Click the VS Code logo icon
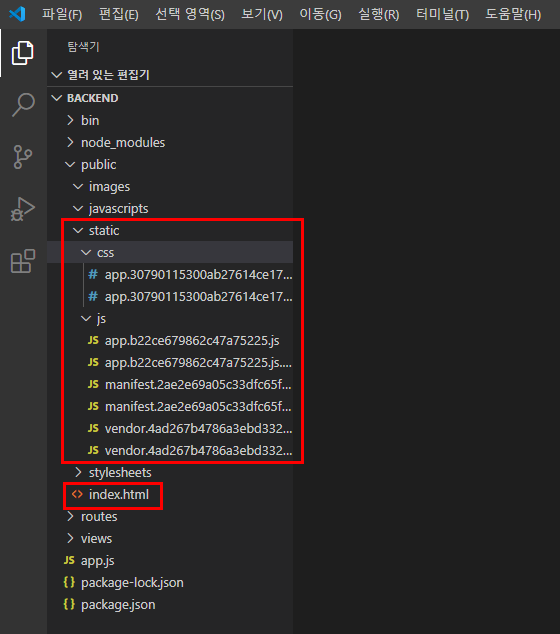This screenshot has height=634, width=560. coord(17,14)
